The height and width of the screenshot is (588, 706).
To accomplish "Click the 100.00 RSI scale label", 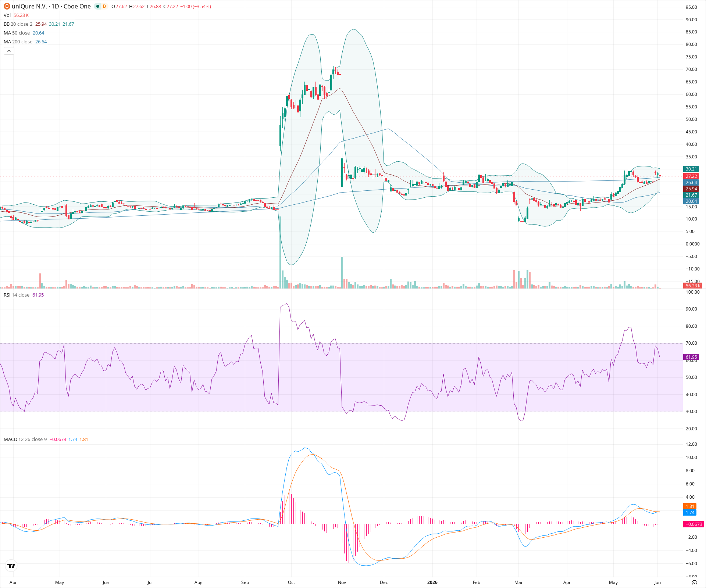I will pyautogui.click(x=692, y=292).
